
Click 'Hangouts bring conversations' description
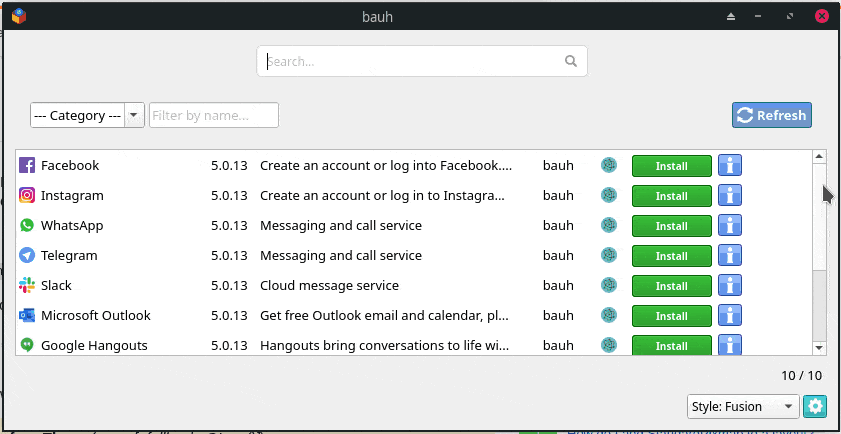pos(384,345)
